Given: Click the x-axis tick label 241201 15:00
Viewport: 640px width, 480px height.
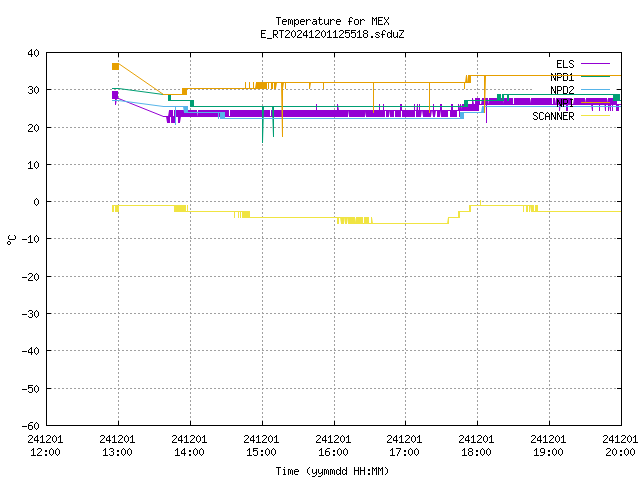Looking at the screenshot, I should coord(261,446).
